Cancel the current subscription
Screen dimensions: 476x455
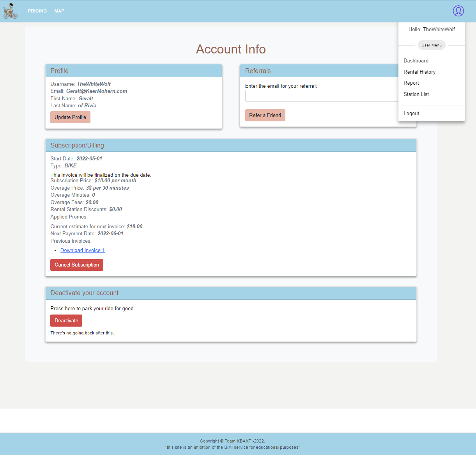[x=76, y=265]
